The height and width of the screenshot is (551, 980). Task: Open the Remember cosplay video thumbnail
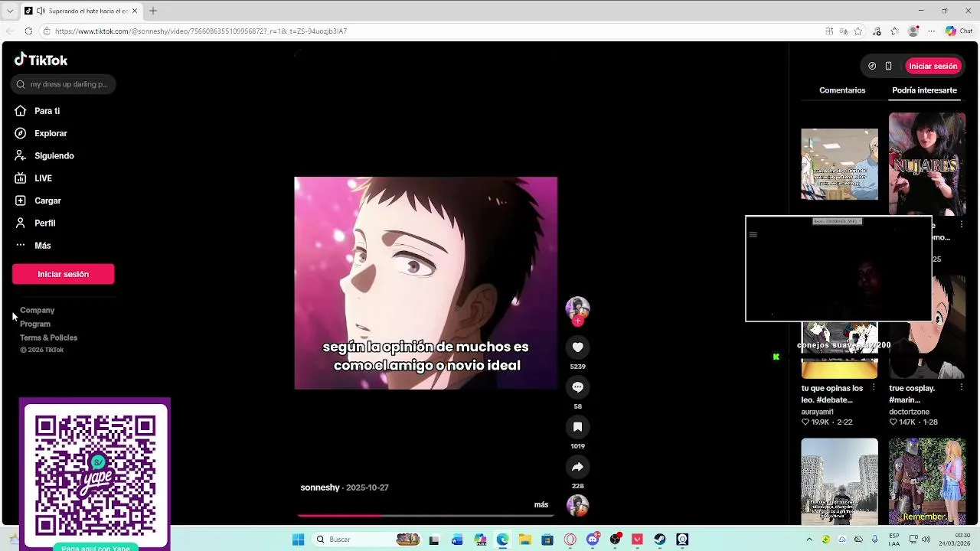pyautogui.click(x=927, y=481)
